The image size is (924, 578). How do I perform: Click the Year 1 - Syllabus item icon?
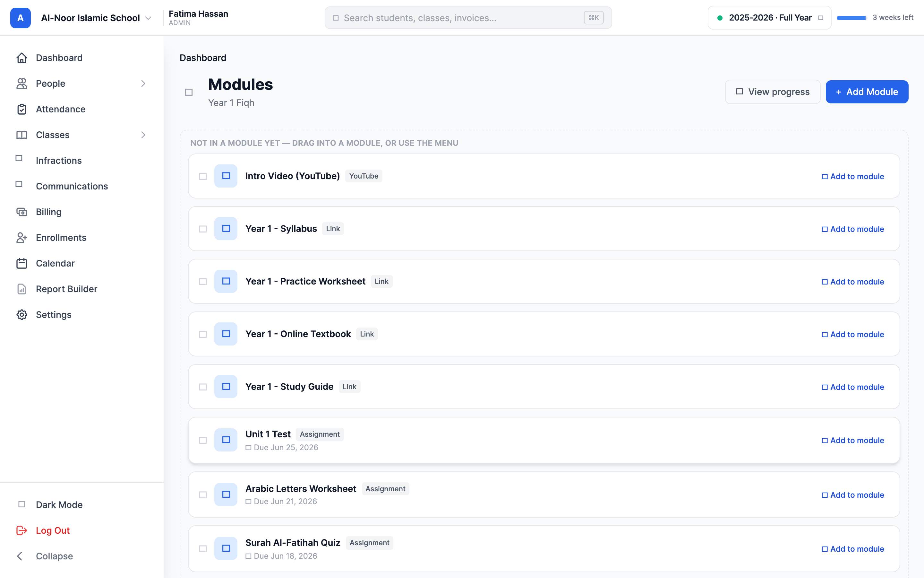226,229
